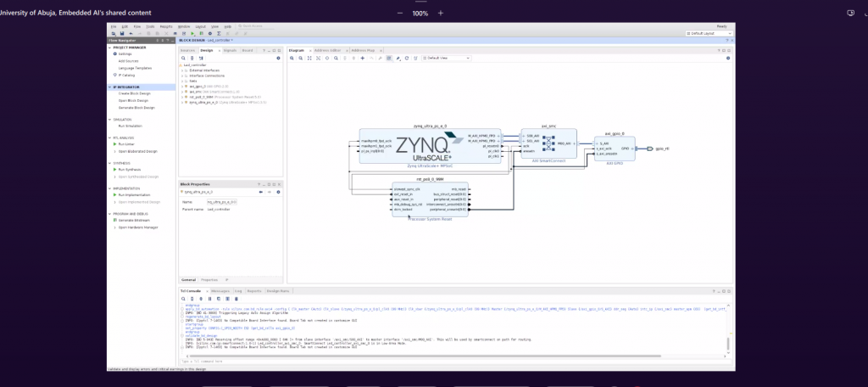The height and width of the screenshot is (387, 868).
Task: Open the File menu
Action: (x=114, y=26)
